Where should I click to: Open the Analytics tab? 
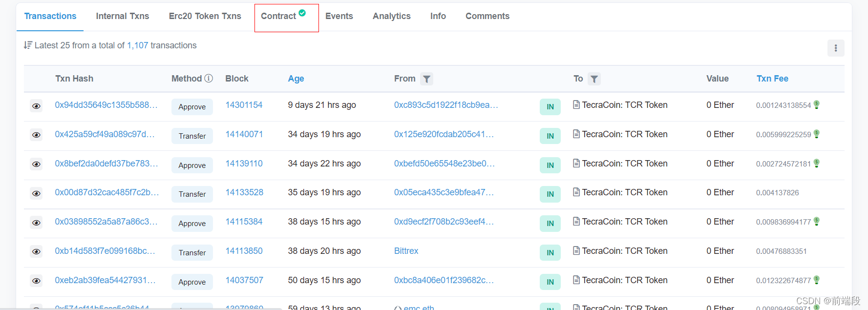point(392,16)
